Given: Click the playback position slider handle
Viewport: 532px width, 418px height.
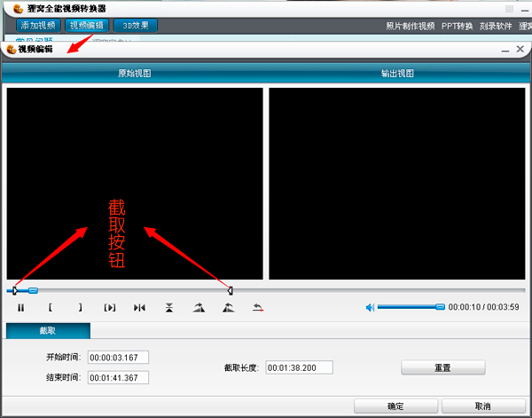Looking at the screenshot, I should [33, 291].
